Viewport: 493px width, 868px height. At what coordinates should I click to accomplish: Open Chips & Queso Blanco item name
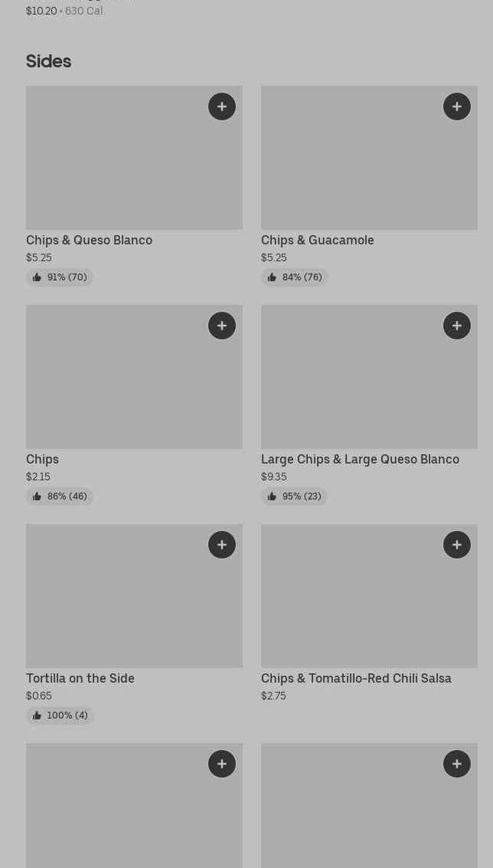(x=89, y=241)
